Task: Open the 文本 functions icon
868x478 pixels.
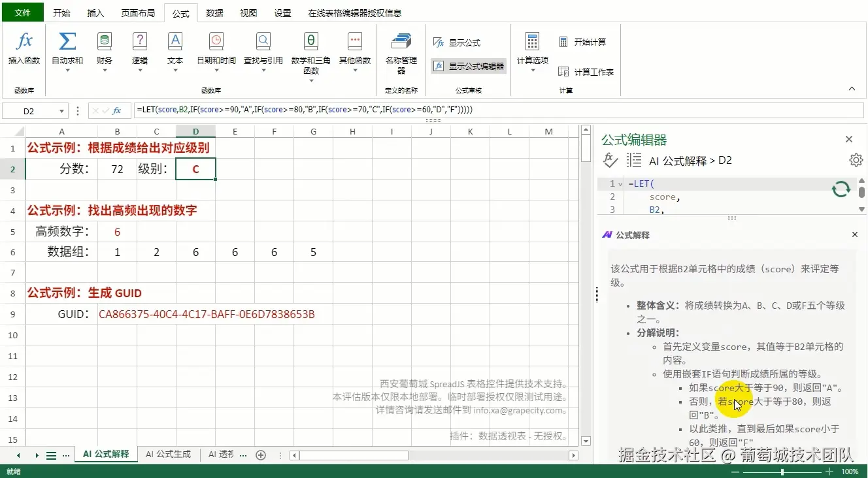Action: click(175, 42)
